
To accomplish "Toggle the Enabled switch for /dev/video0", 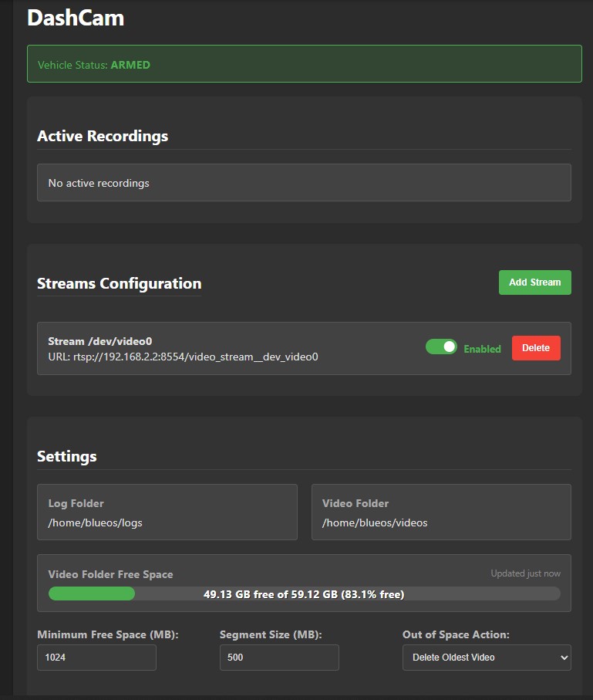I will click(441, 347).
